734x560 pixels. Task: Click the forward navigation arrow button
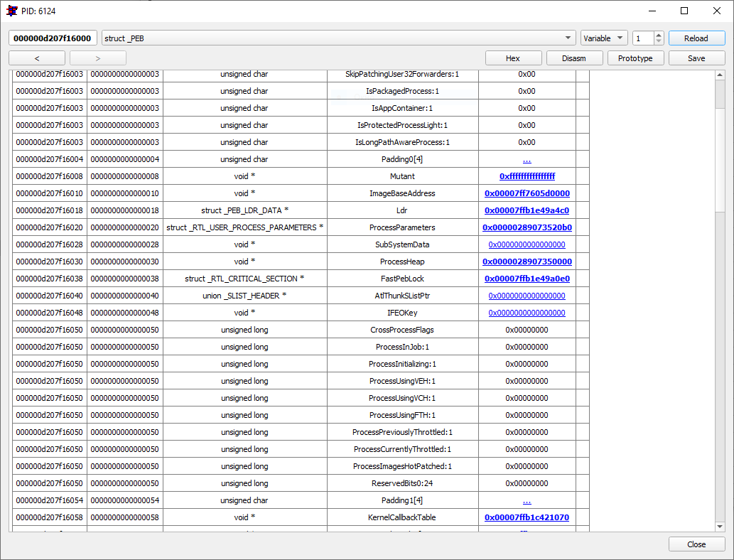pyautogui.click(x=98, y=58)
